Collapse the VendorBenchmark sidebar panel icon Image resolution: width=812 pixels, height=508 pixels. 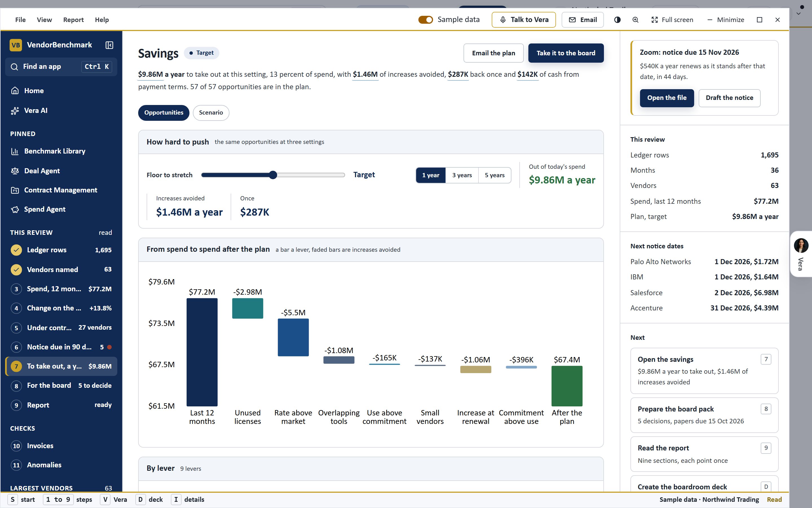click(x=109, y=45)
